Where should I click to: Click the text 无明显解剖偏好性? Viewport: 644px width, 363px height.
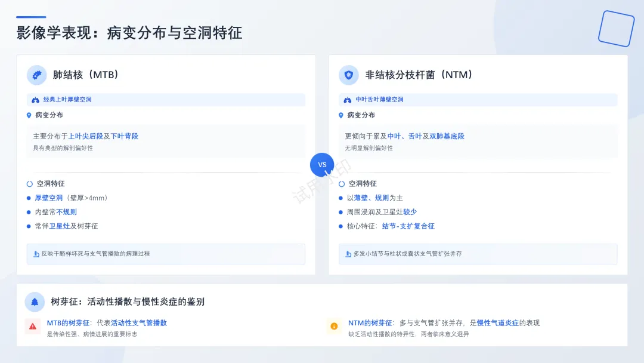click(369, 148)
